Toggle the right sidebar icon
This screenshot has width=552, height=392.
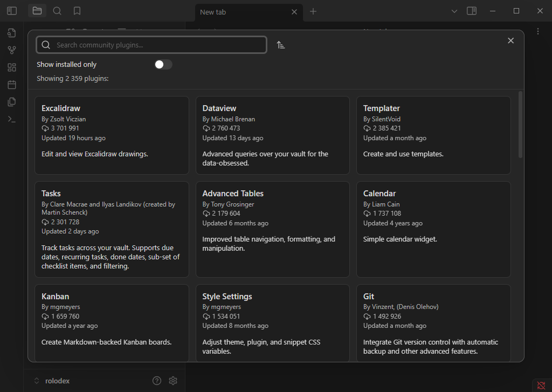(471, 11)
